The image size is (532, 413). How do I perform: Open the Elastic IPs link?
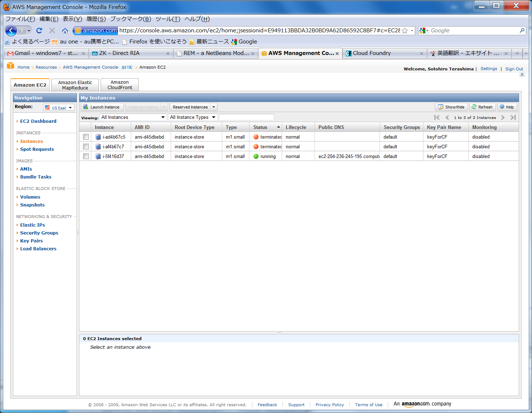(32, 225)
